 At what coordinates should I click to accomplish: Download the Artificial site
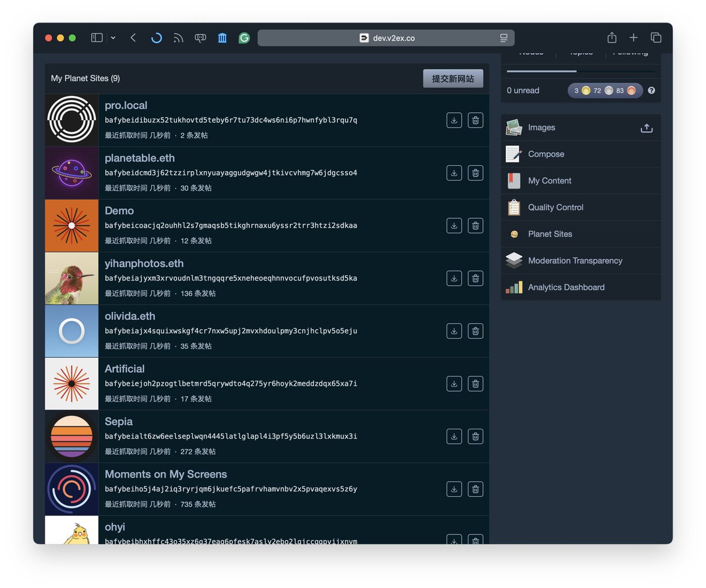click(x=454, y=383)
